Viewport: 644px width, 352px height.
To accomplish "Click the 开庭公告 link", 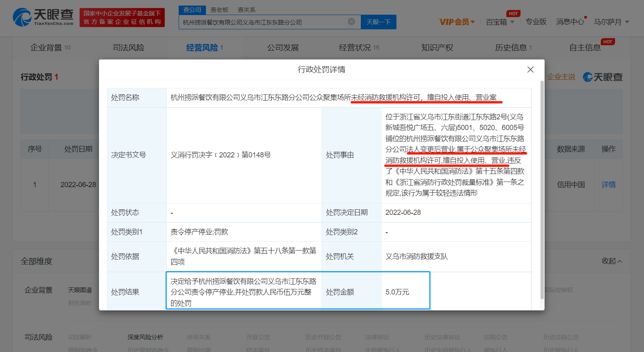I will 258,337.
